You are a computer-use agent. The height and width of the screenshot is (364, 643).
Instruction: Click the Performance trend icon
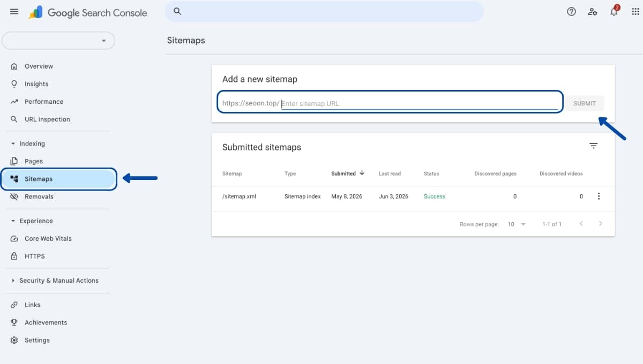click(14, 102)
